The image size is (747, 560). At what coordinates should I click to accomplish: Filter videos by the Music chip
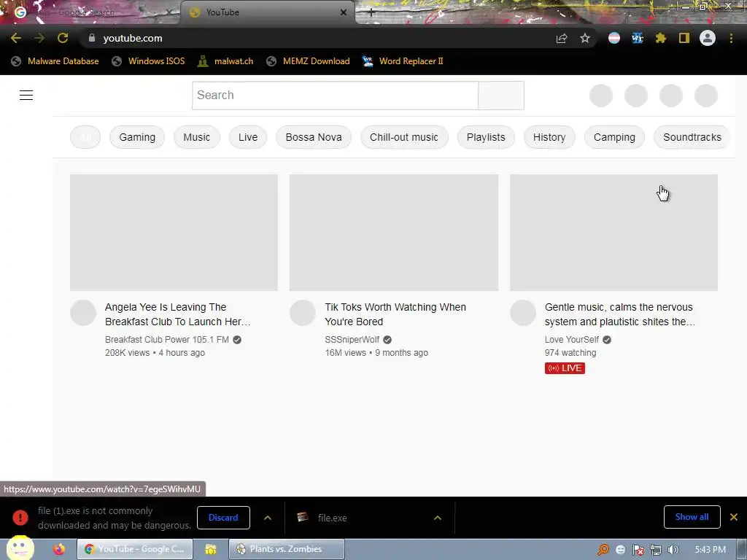pyautogui.click(x=197, y=137)
